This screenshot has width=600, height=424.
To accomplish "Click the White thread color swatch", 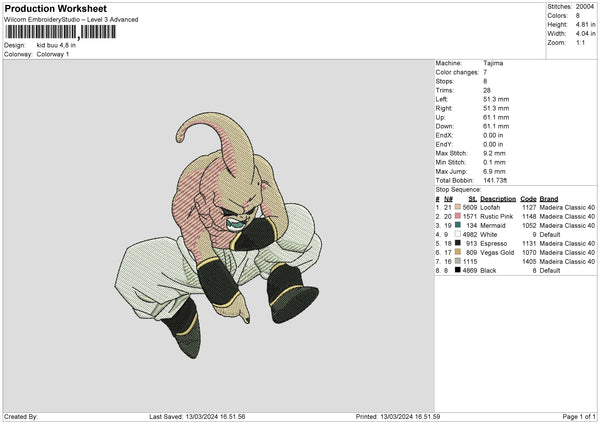I will [x=458, y=234].
